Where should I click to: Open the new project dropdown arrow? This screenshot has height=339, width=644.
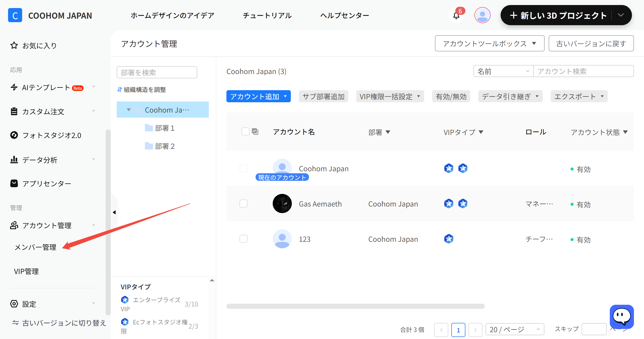[x=621, y=15]
